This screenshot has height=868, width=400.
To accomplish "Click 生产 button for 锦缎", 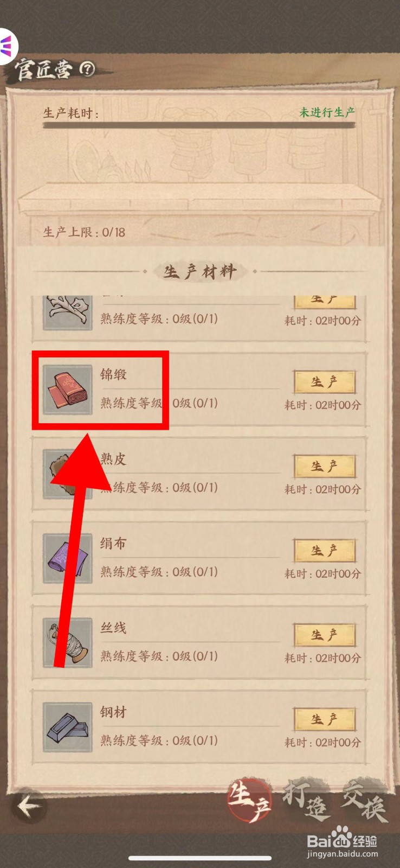I will pos(325,382).
